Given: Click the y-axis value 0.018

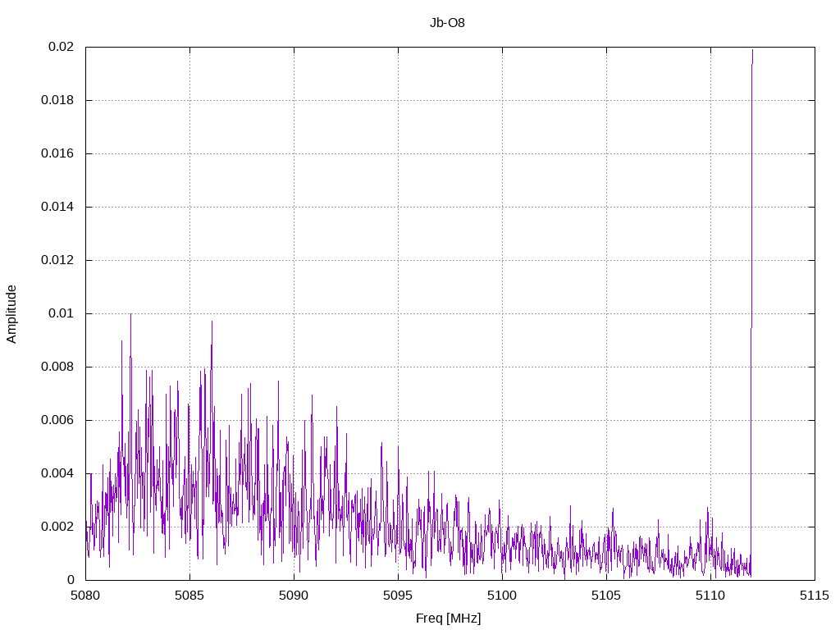Looking at the screenshot, I should (57, 100).
